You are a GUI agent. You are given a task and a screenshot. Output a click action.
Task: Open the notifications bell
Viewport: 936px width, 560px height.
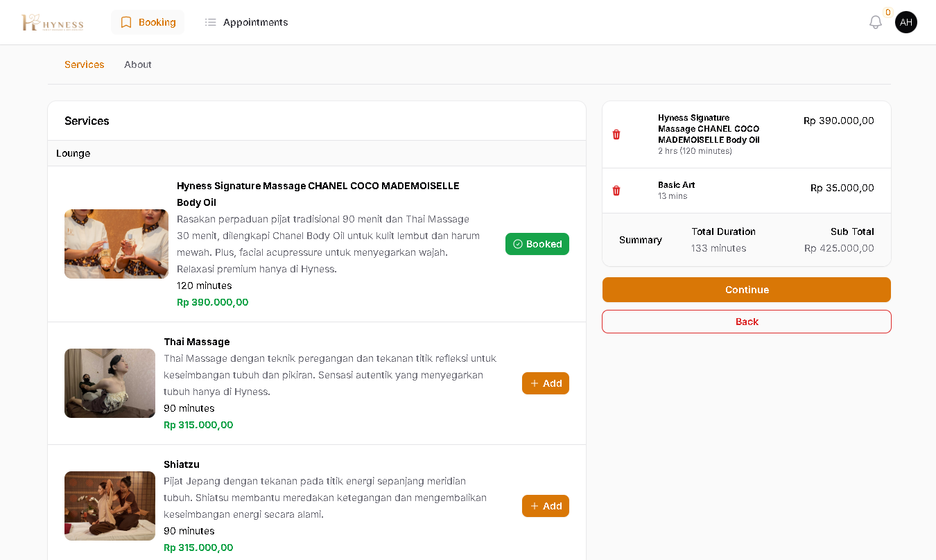876,22
